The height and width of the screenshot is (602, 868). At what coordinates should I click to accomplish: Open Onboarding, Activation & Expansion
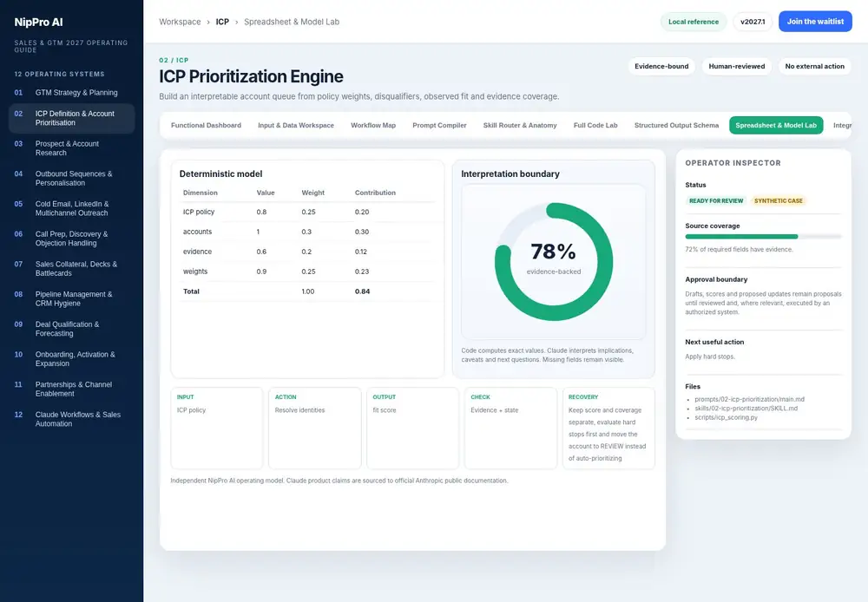pos(71,358)
